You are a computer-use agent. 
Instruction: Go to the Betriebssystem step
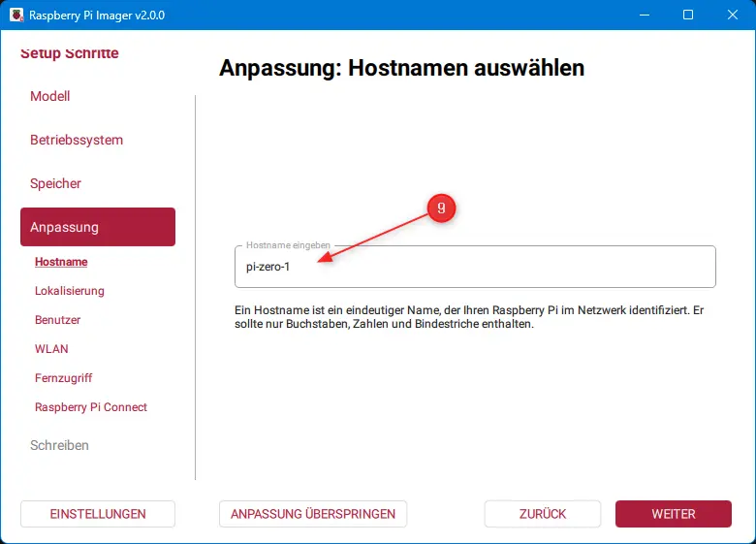(x=77, y=140)
